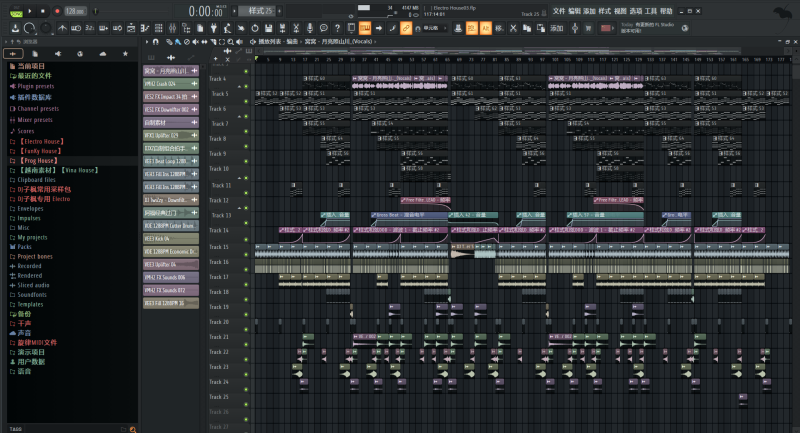The image size is (800, 433).
Task: Expand the Templates folder
Action: tap(30, 304)
